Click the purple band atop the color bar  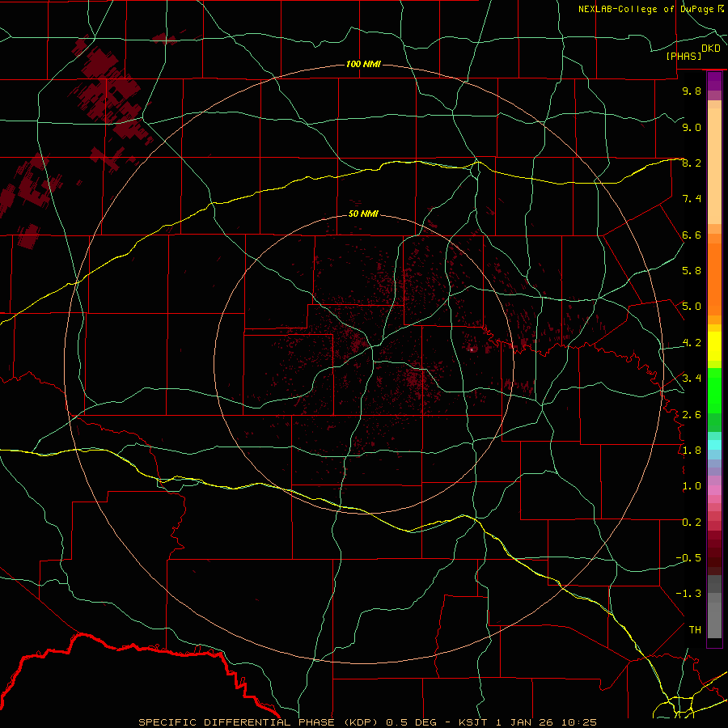[x=714, y=82]
